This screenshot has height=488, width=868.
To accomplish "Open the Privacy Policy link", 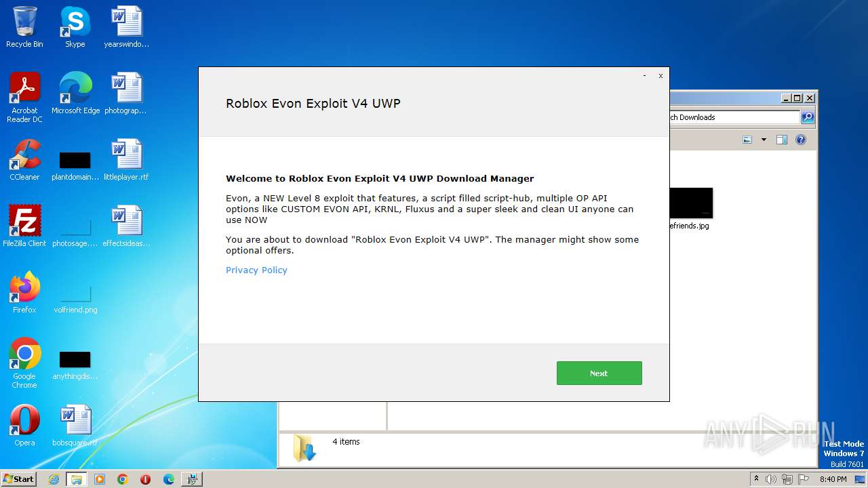I will tap(256, 270).
